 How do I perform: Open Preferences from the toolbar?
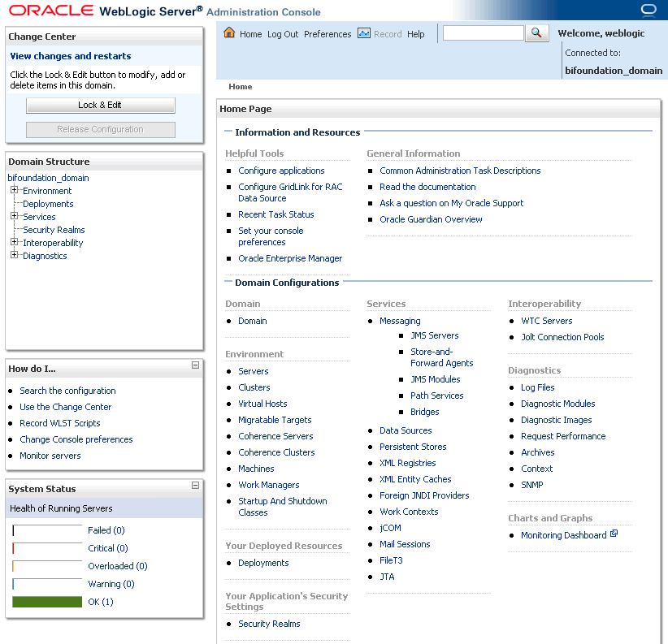(327, 34)
